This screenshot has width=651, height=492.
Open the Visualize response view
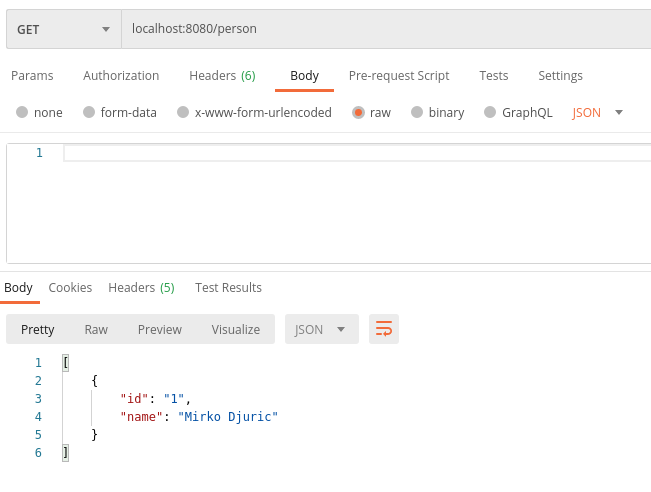tap(235, 329)
